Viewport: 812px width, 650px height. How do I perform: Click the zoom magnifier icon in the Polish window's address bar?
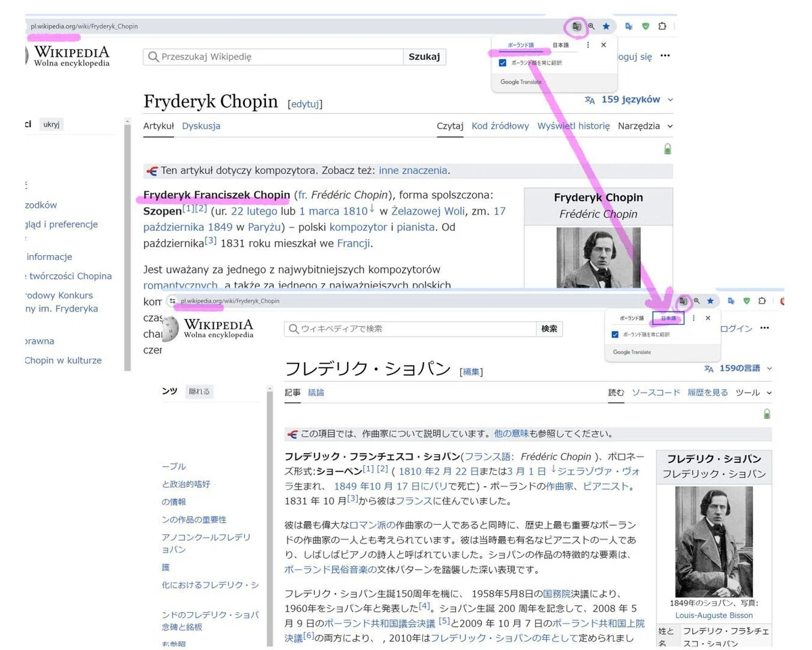591,26
